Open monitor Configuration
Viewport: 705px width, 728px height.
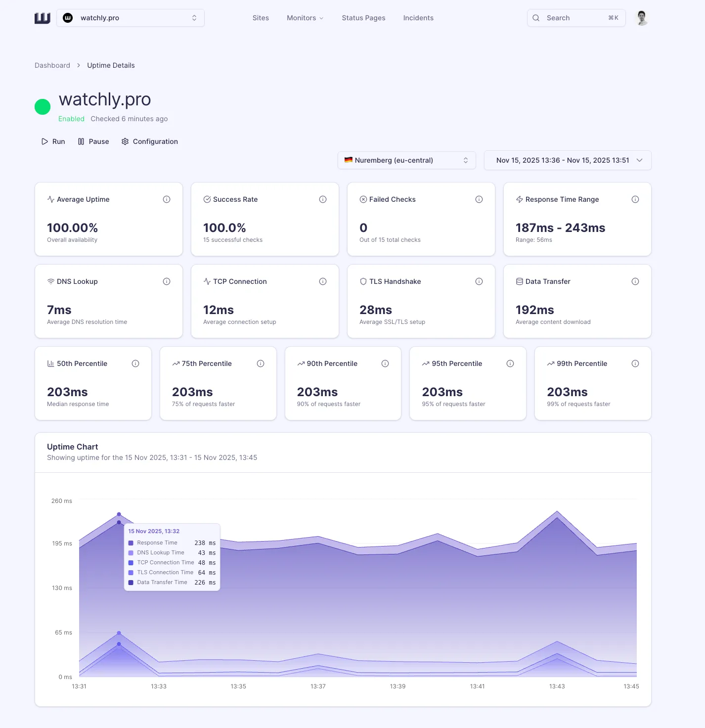coord(150,141)
